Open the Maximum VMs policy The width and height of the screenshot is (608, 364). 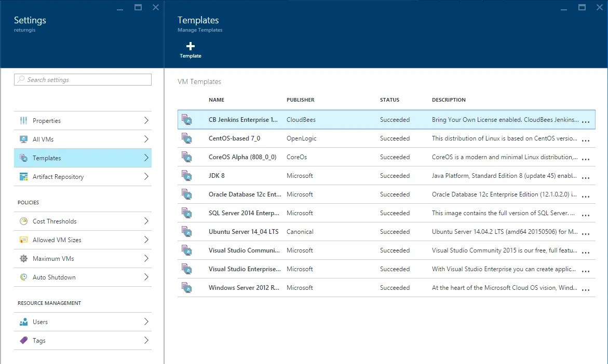83,258
